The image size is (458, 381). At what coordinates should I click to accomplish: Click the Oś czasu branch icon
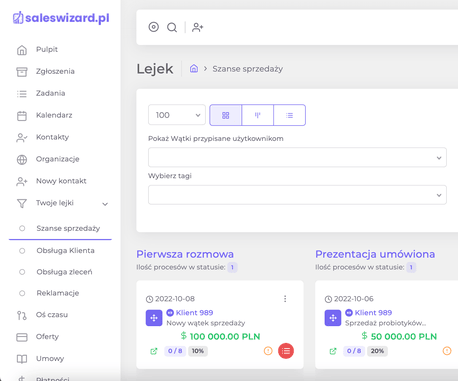[x=22, y=315]
